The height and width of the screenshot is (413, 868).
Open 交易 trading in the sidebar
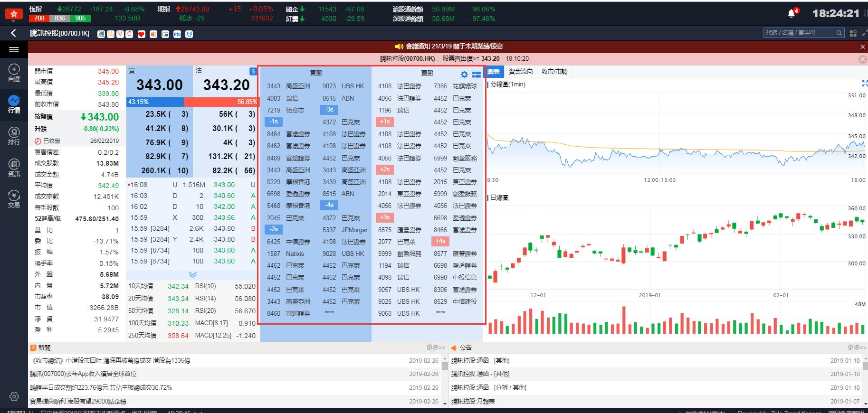(x=14, y=199)
